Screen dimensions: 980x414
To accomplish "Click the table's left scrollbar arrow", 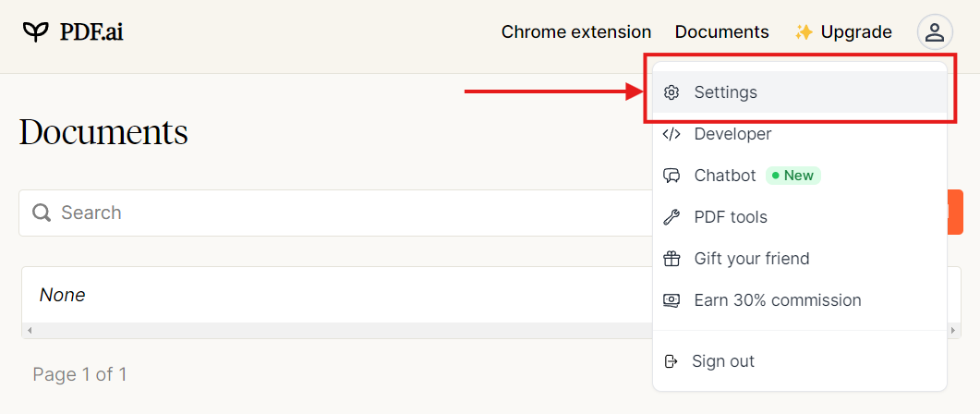I will (30, 330).
